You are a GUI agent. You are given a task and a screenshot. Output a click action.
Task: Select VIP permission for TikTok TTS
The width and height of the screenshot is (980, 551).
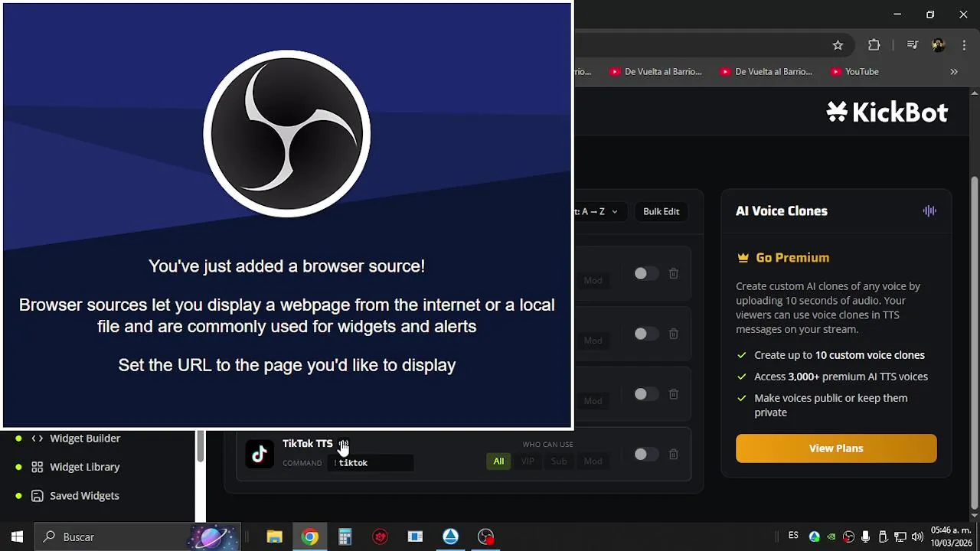(528, 461)
